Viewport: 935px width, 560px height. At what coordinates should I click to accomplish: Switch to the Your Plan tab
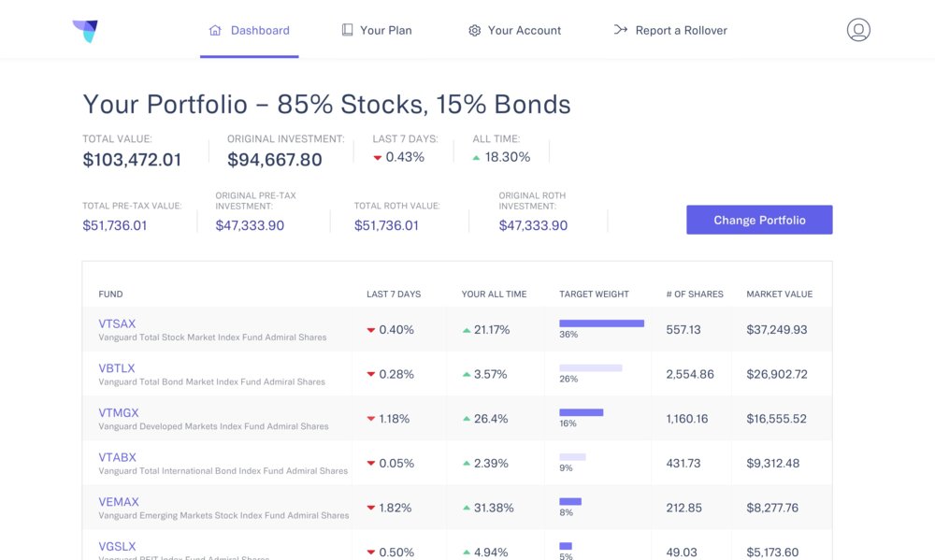385,31
